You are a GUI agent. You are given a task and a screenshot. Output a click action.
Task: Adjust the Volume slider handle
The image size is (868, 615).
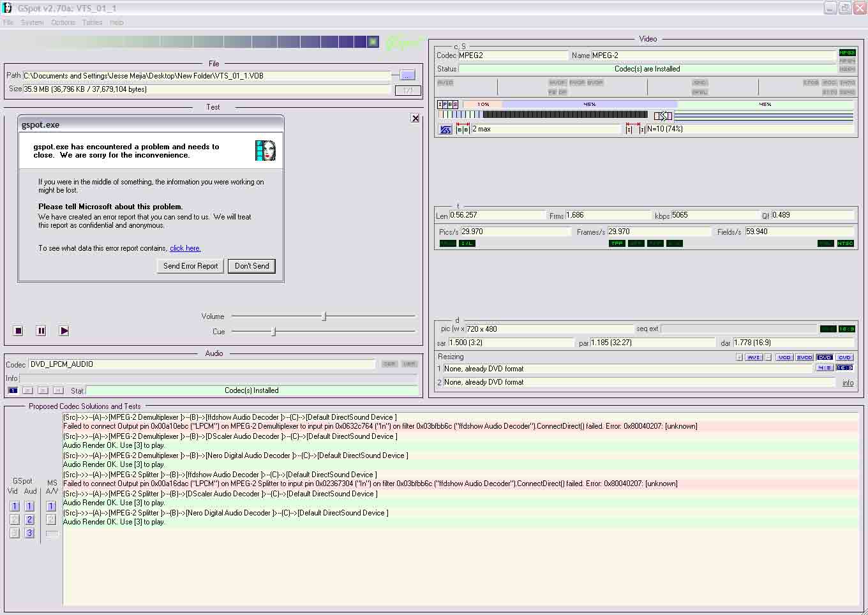tap(324, 316)
